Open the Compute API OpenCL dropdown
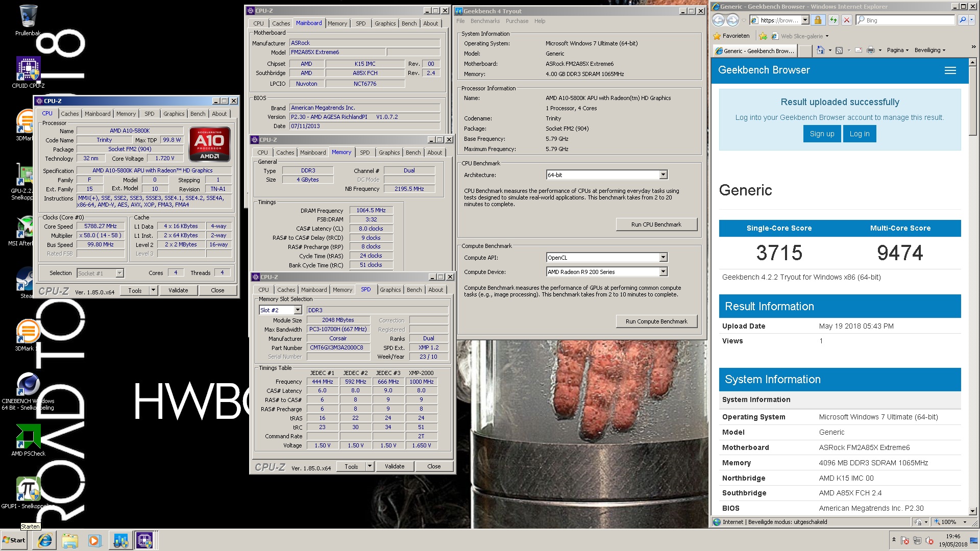The height and width of the screenshot is (551, 980). tap(663, 258)
